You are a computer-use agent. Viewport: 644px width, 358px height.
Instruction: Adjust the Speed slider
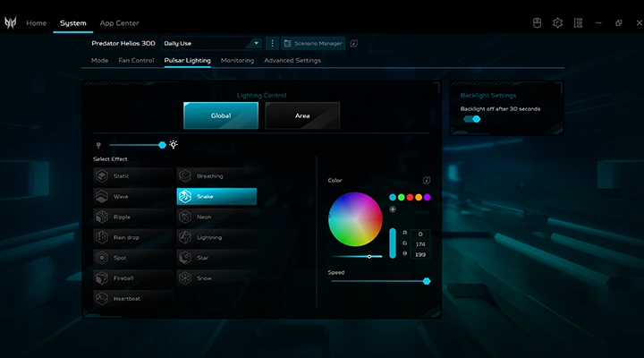click(381, 281)
